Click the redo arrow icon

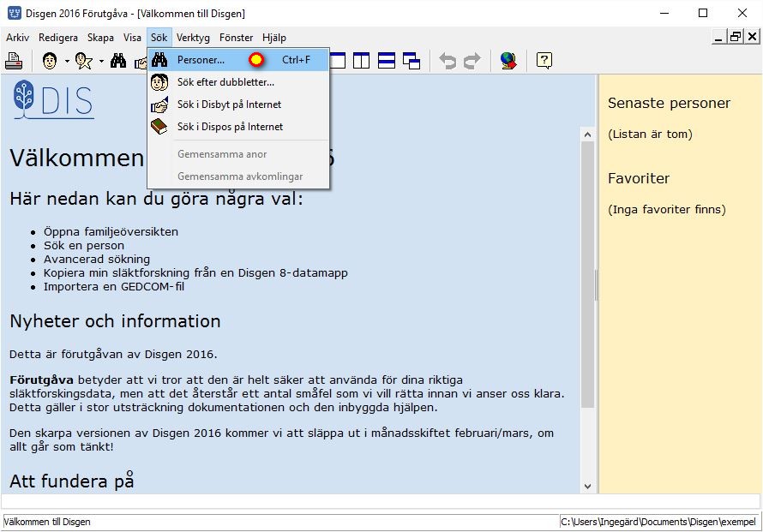coord(472,61)
